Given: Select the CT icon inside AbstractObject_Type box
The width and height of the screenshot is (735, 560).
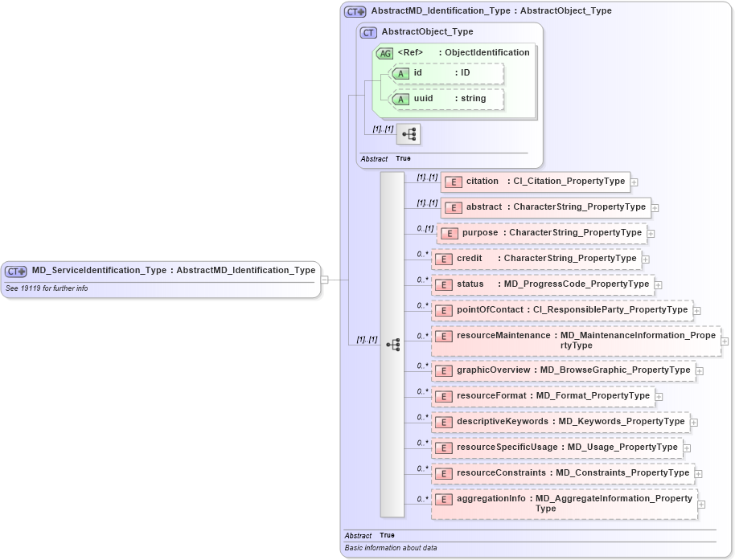Looking at the screenshot, I should click(368, 32).
